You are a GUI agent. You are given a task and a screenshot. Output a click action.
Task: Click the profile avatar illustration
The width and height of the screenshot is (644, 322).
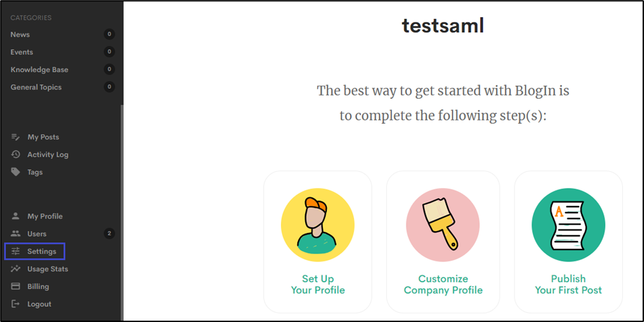[318, 224]
